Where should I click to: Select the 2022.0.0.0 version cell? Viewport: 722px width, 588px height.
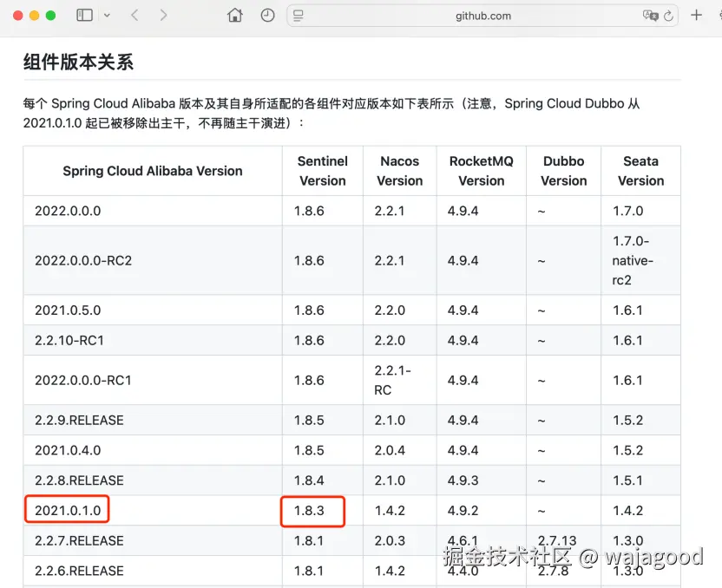pyautogui.click(x=153, y=211)
